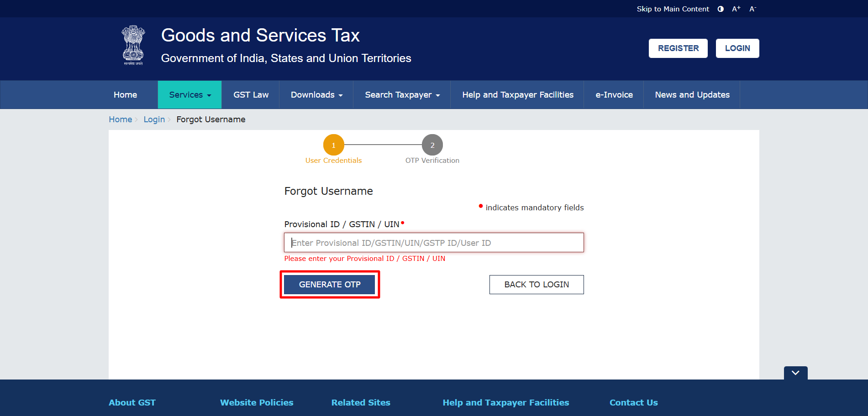
Task: Open the Home menu tab
Action: coord(125,95)
